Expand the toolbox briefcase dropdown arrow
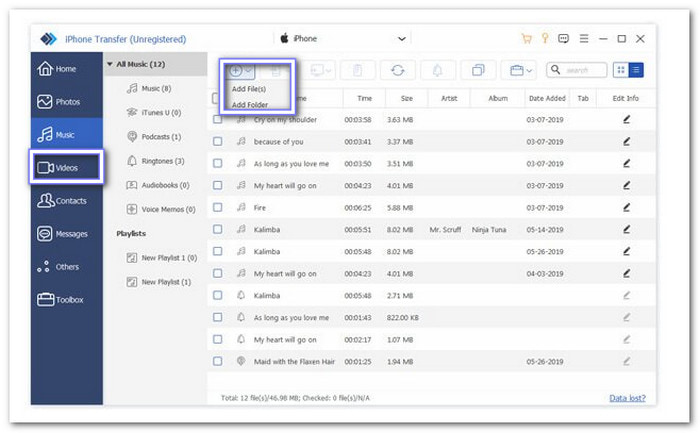The image size is (700, 433). (x=530, y=71)
